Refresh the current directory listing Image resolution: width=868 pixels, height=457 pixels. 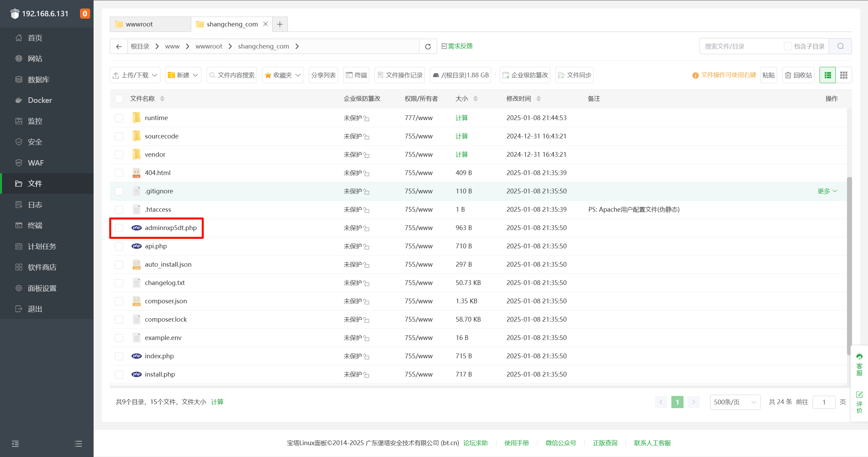pos(428,46)
